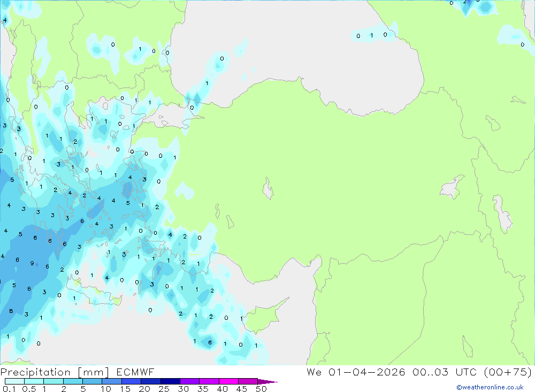Click the above-50 arrow tip of legend
The width and height of the screenshot is (535, 392).
point(267,381)
